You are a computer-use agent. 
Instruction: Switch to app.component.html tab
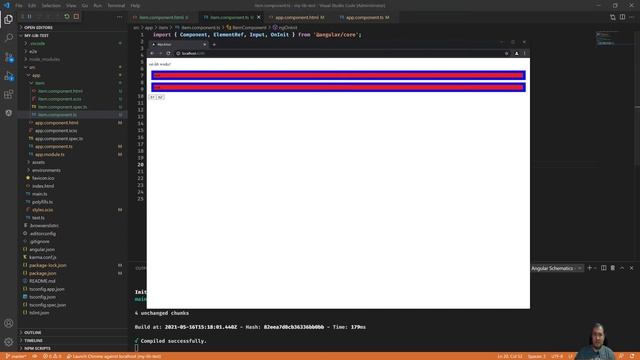[299, 18]
